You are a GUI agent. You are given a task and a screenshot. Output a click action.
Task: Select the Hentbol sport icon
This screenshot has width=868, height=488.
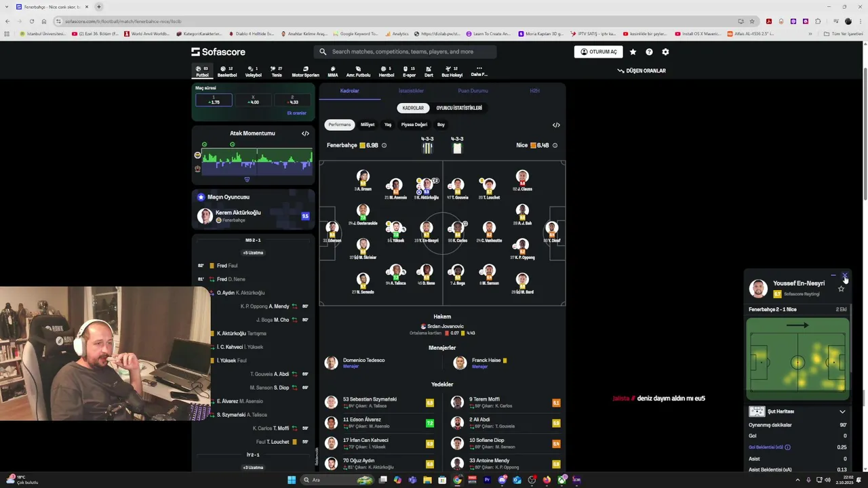pos(386,71)
